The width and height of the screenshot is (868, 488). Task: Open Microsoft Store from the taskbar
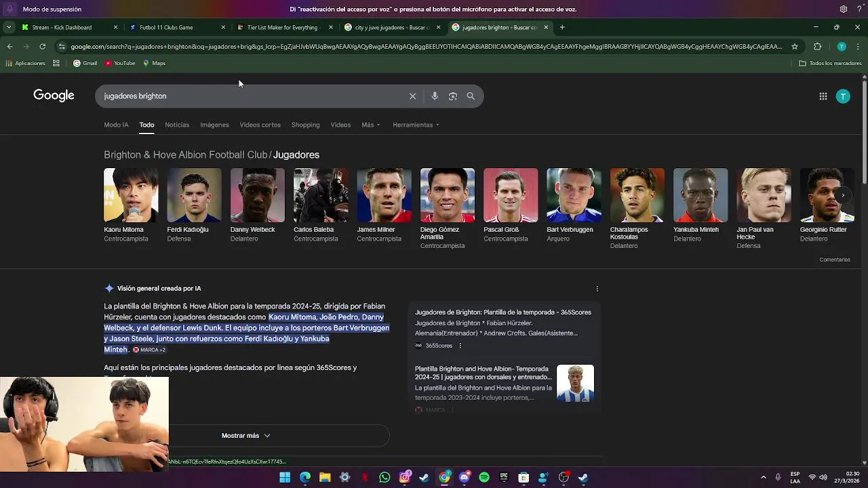click(524, 478)
